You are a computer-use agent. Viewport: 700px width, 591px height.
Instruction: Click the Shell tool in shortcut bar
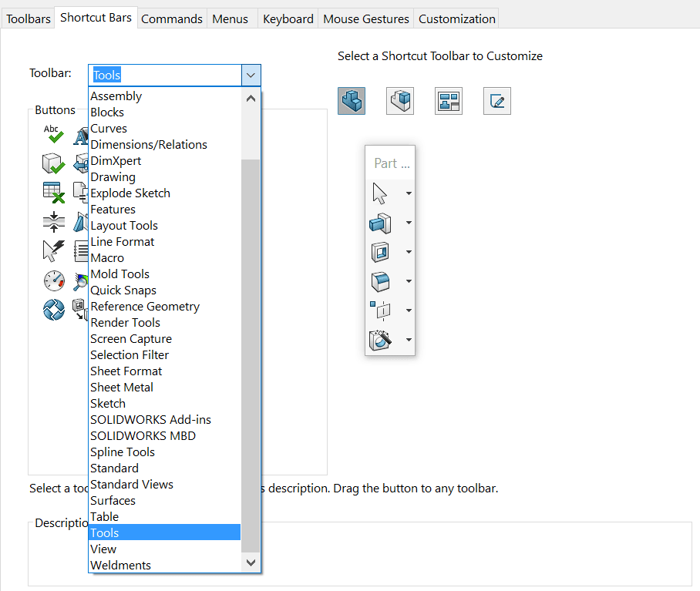pyautogui.click(x=380, y=252)
